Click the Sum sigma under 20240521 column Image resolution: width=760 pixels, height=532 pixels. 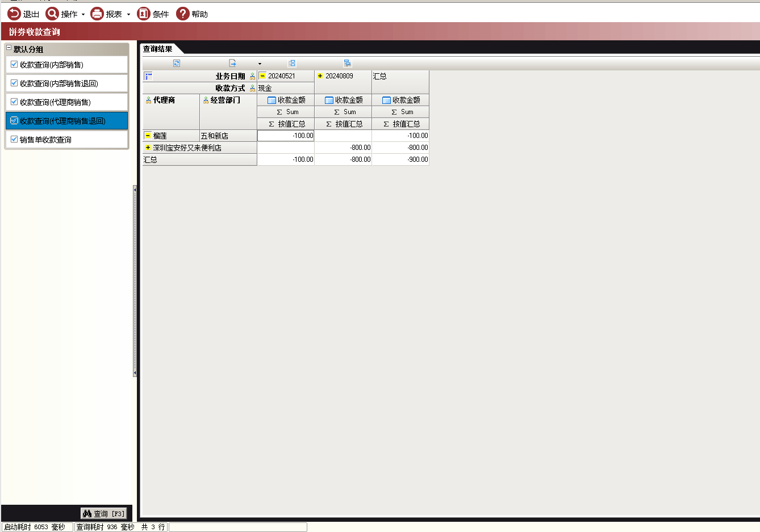[279, 112]
